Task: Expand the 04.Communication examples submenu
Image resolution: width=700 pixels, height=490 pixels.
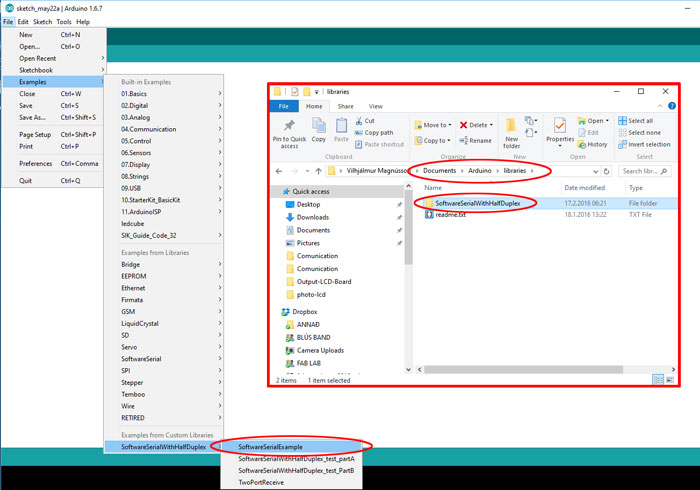Action: pos(172,129)
